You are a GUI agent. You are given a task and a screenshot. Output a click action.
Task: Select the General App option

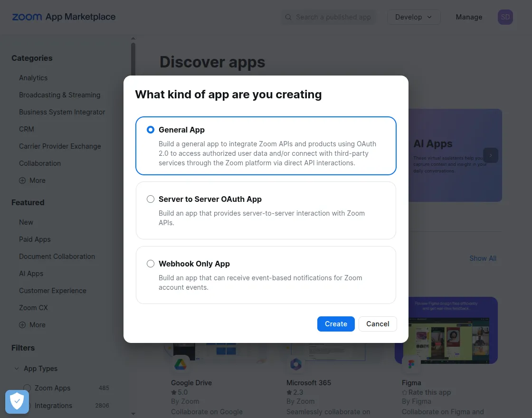[151, 129]
